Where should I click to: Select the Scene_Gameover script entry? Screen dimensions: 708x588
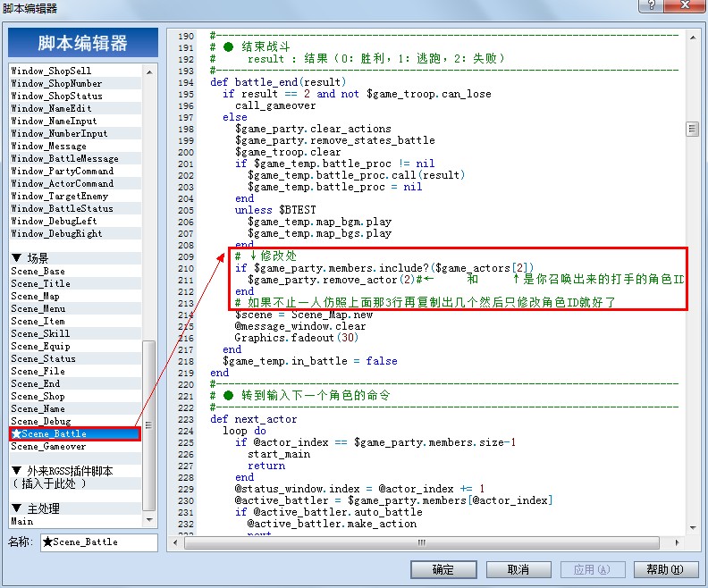click(x=75, y=446)
